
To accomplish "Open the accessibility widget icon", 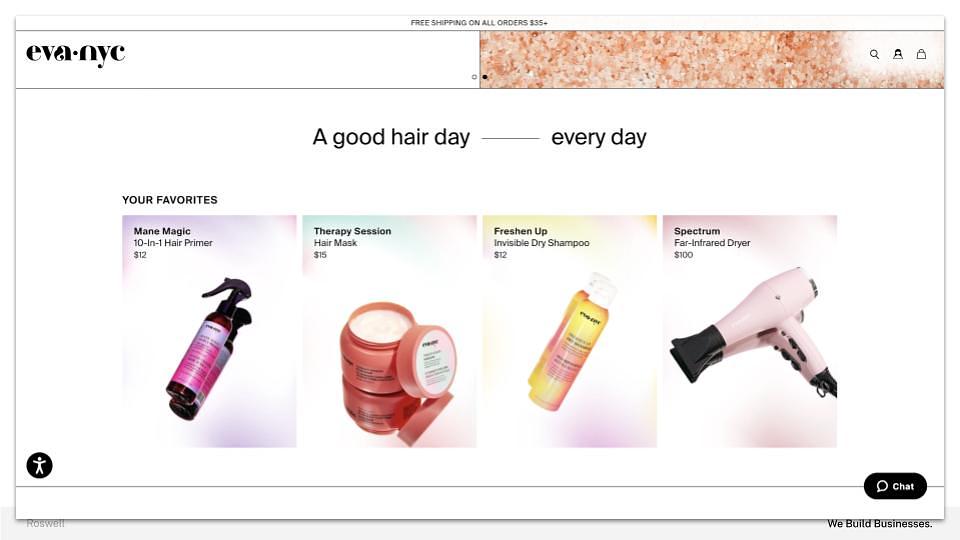I will coord(39,465).
